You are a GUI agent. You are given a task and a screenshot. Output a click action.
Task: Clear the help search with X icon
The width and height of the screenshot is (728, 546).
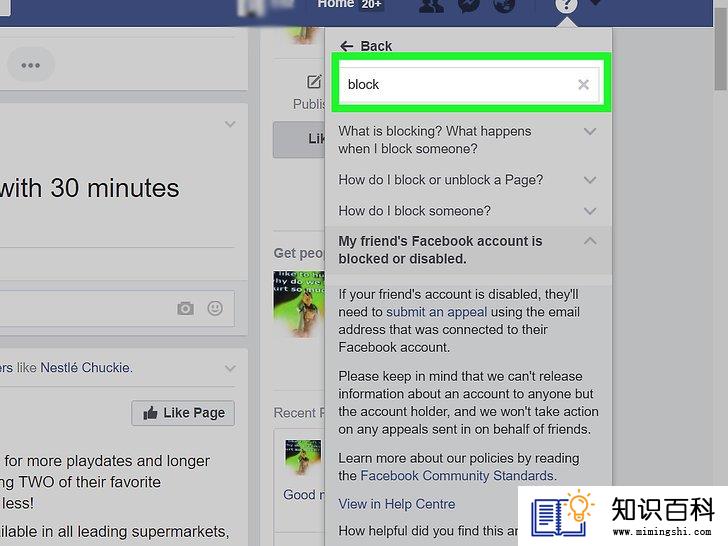pyautogui.click(x=583, y=84)
